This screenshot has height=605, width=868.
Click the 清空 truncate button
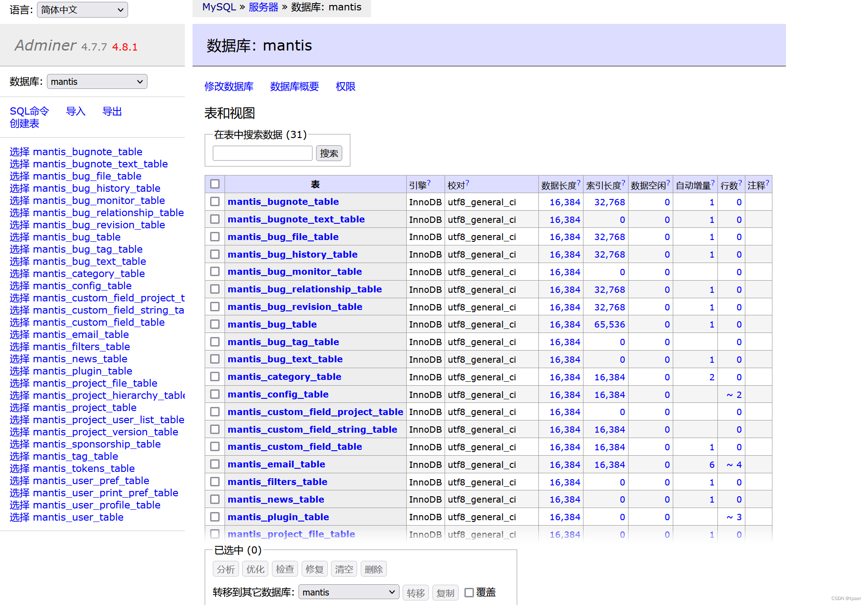click(x=344, y=569)
